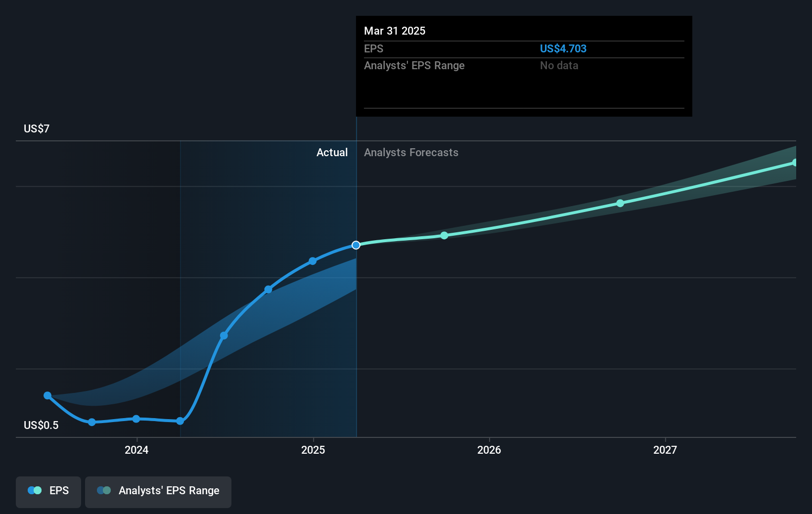The width and height of the screenshot is (812, 514).
Task: Click the late-2025 forecast data point
Action: (x=444, y=235)
